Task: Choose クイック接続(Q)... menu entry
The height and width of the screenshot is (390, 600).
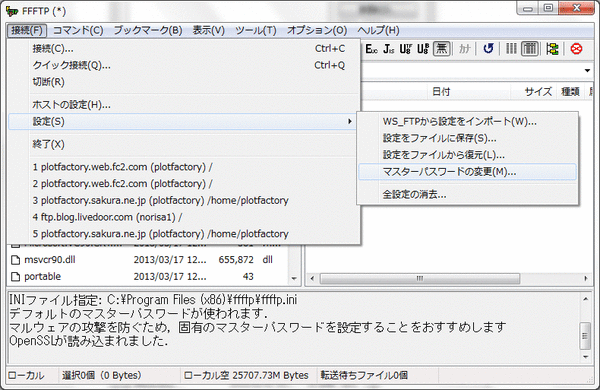Action: click(184, 65)
